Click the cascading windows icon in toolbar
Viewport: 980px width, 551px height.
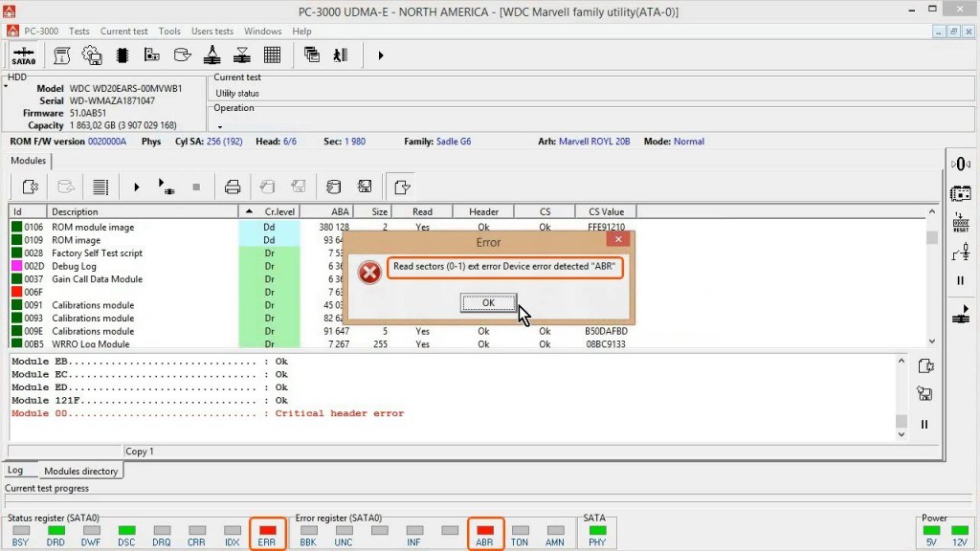coord(311,55)
